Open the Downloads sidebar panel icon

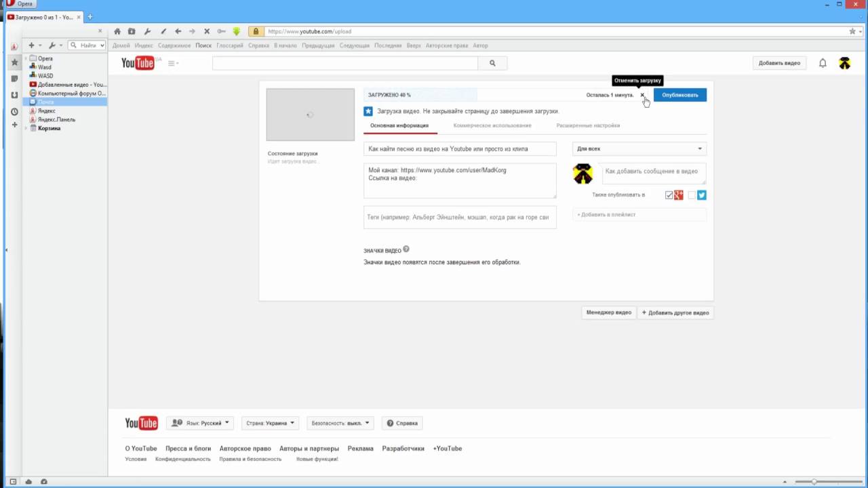click(x=14, y=95)
